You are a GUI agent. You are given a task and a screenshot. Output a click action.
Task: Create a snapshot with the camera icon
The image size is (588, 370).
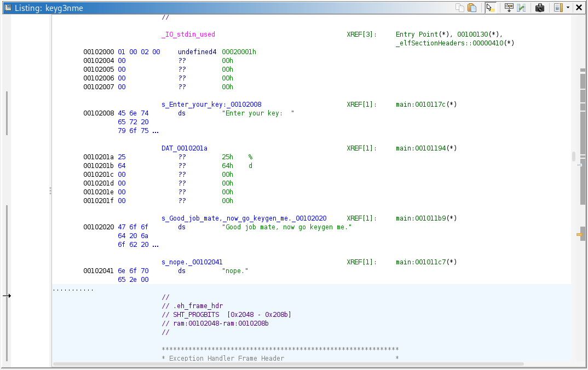click(x=540, y=7)
